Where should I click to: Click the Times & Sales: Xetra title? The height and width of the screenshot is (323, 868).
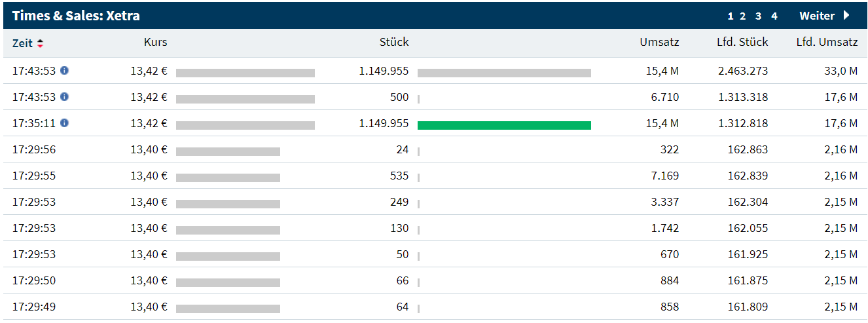click(76, 16)
